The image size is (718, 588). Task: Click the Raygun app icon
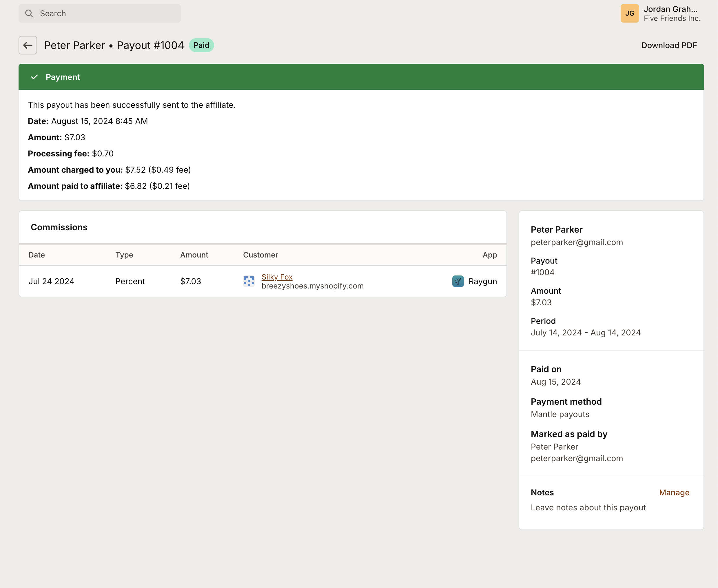[458, 281]
